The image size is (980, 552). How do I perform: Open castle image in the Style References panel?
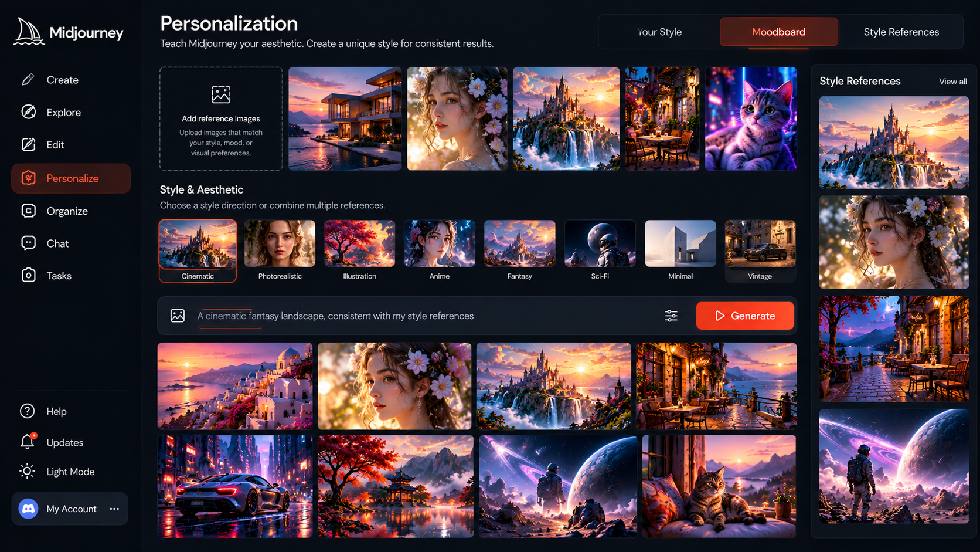point(894,143)
